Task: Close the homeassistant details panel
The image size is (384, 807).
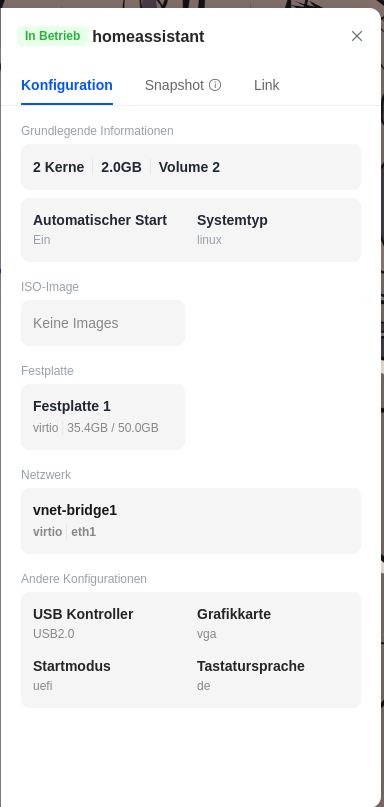Action: 357,36
